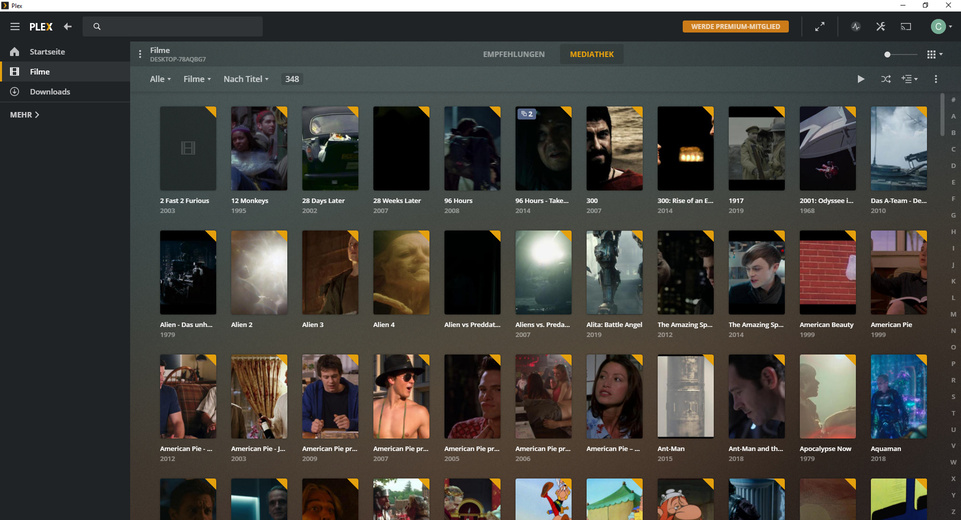Image resolution: width=961 pixels, height=520 pixels.
Task: Open the Ant-Man movie poster
Action: tap(685, 396)
